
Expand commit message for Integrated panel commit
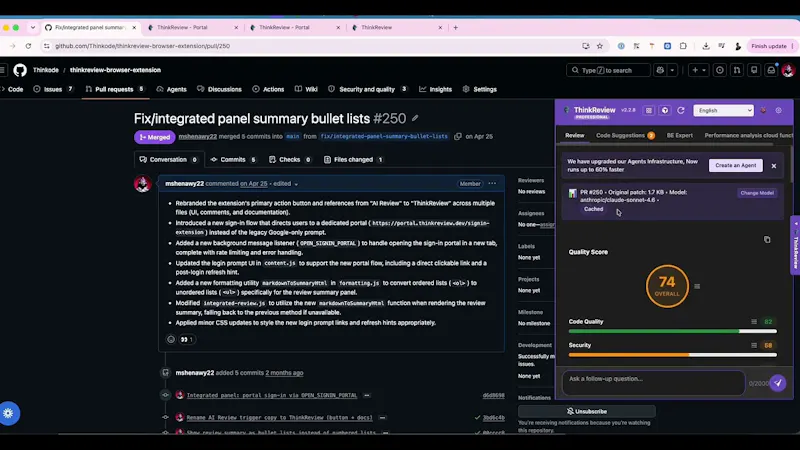[367, 395]
